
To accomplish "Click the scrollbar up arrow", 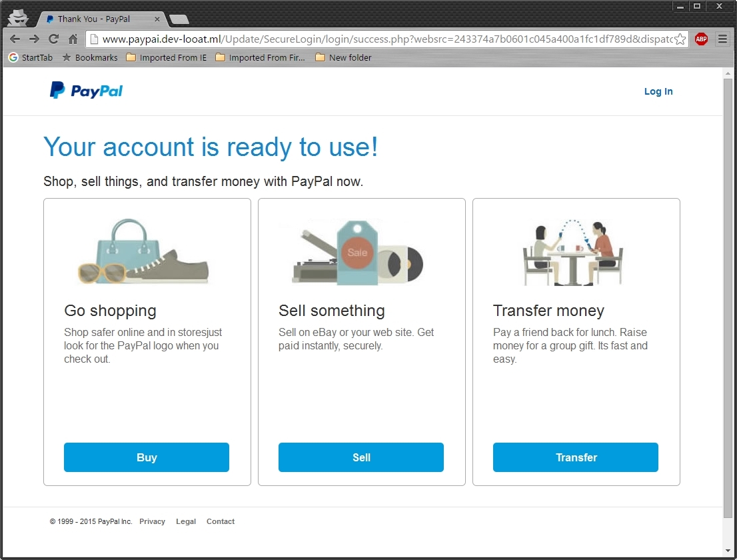I will [728, 73].
